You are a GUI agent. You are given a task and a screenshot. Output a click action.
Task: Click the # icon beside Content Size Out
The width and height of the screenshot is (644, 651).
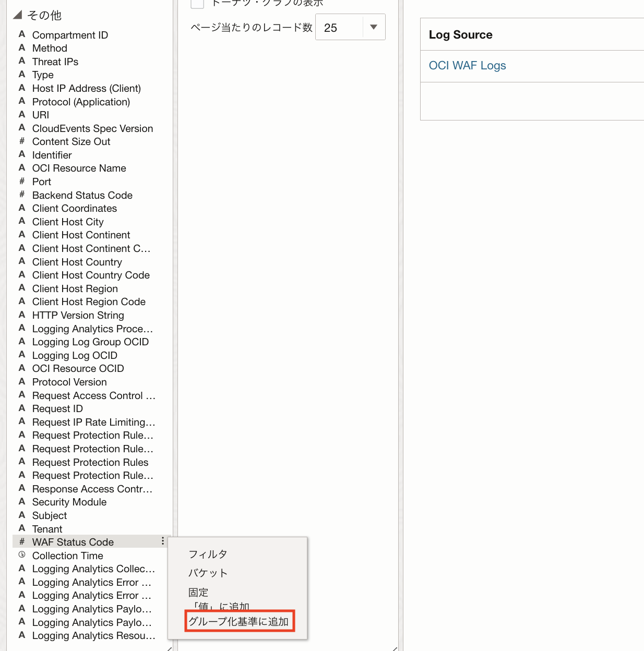point(22,141)
